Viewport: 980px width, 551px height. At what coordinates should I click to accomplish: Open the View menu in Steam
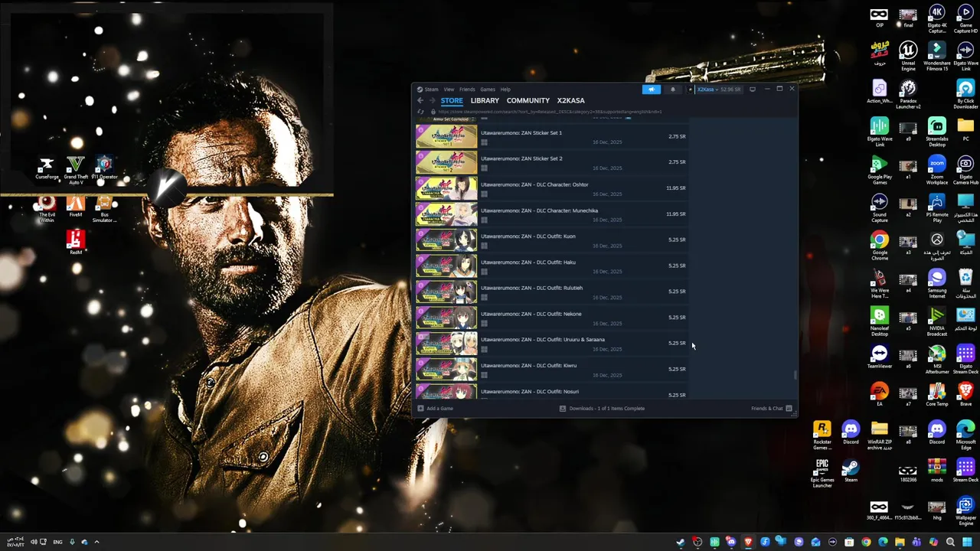pyautogui.click(x=449, y=90)
